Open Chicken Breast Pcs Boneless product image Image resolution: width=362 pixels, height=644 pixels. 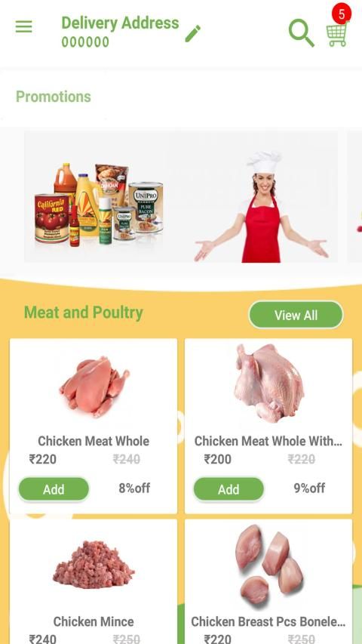tap(268, 565)
